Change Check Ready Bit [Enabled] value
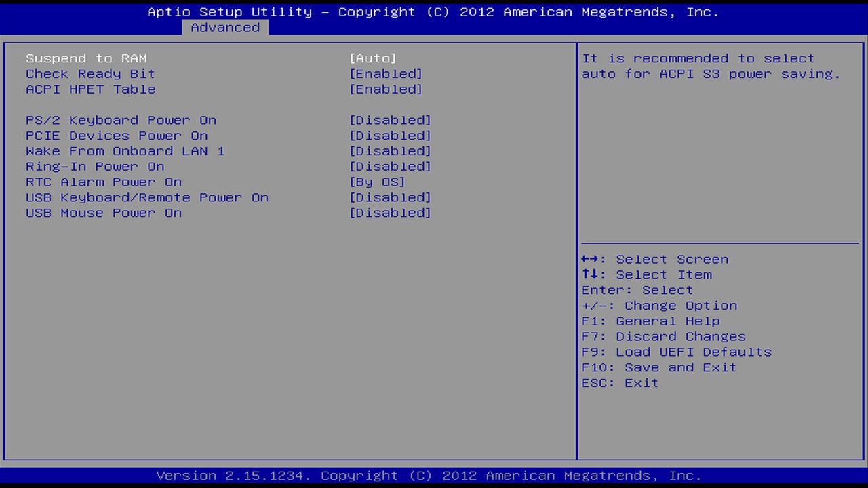This screenshot has height=488, width=868. pos(386,74)
